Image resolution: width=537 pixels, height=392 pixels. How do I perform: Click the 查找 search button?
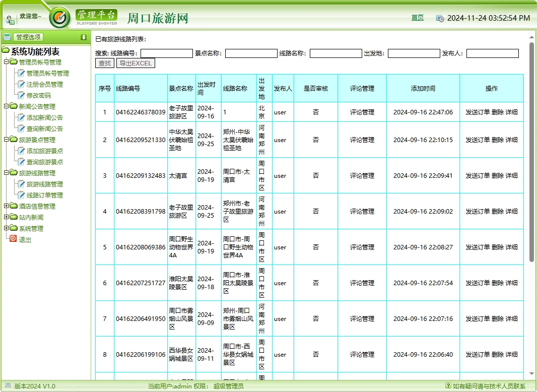click(x=104, y=63)
